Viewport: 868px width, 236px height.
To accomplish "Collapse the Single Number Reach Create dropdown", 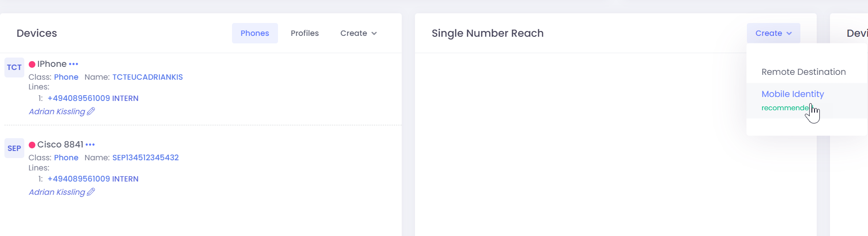I will pos(773,33).
